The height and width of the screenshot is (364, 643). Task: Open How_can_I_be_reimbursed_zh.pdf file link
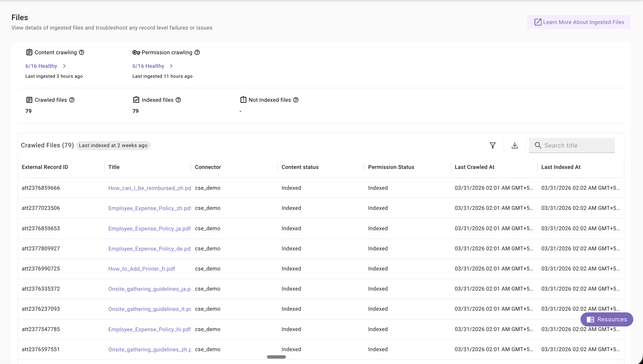(x=149, y=188)
